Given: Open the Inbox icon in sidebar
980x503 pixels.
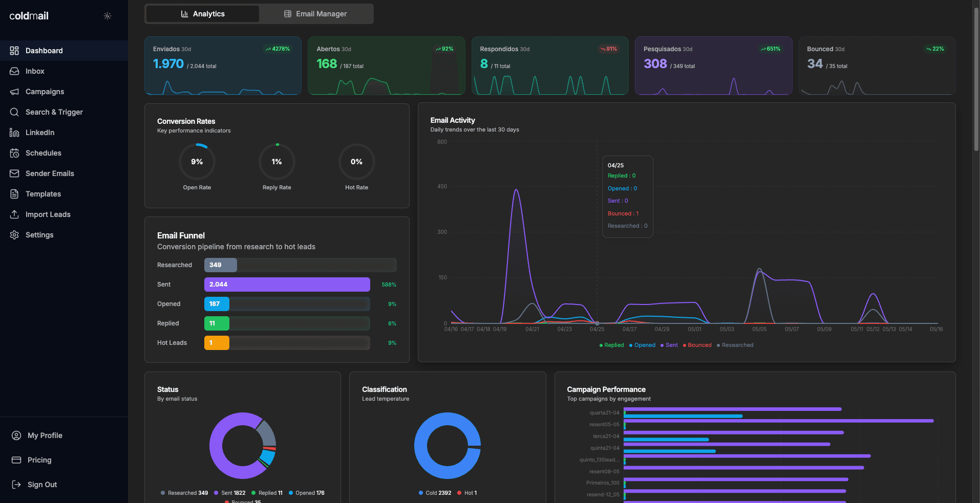Looking at the screenshot, I should click(14, 71).
